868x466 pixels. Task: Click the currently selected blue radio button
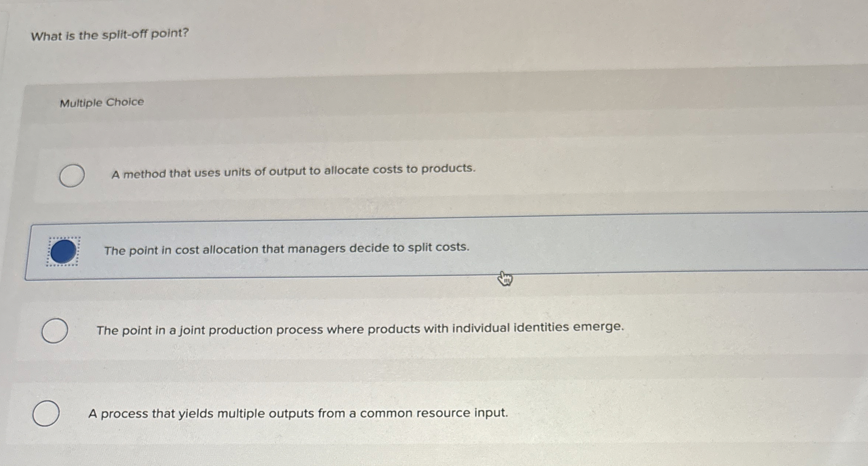pyautogui.click(x=63, y=250)
